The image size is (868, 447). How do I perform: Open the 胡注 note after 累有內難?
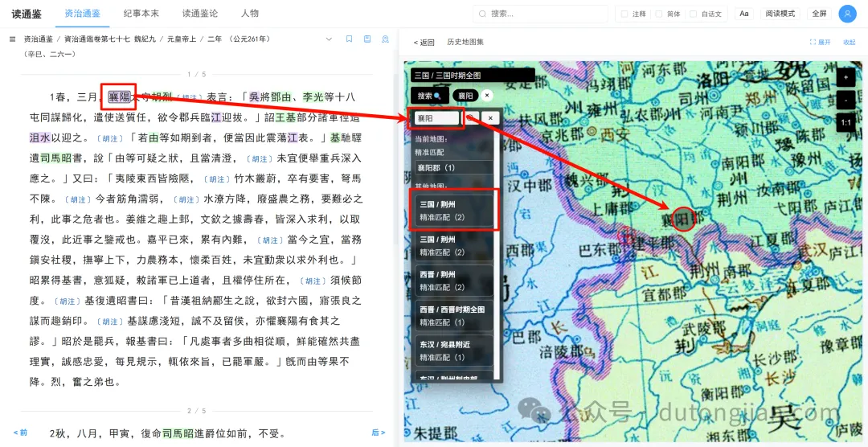270,241
